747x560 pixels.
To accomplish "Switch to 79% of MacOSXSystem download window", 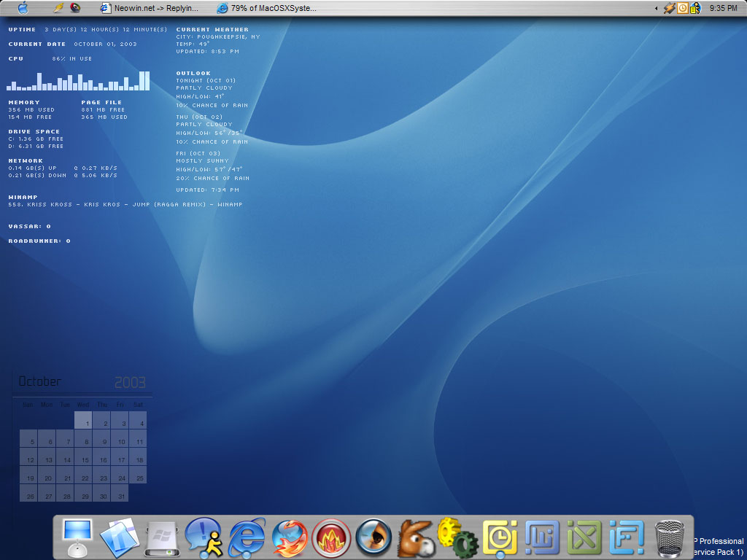I will (268, 8).
